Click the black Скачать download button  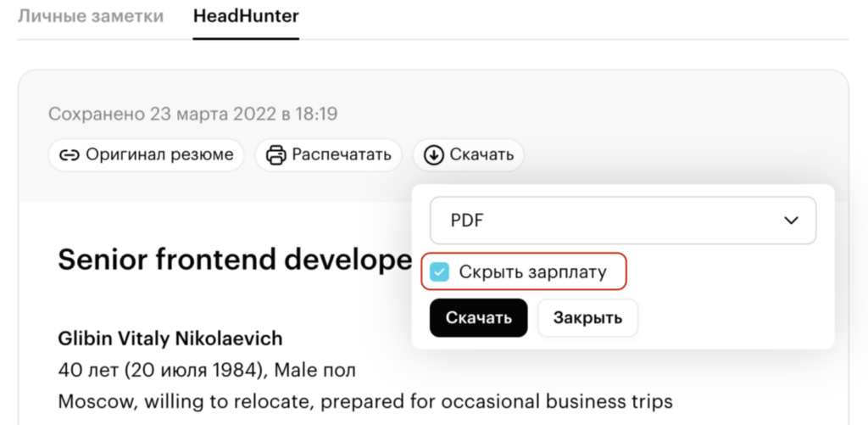tap(478, 318)
